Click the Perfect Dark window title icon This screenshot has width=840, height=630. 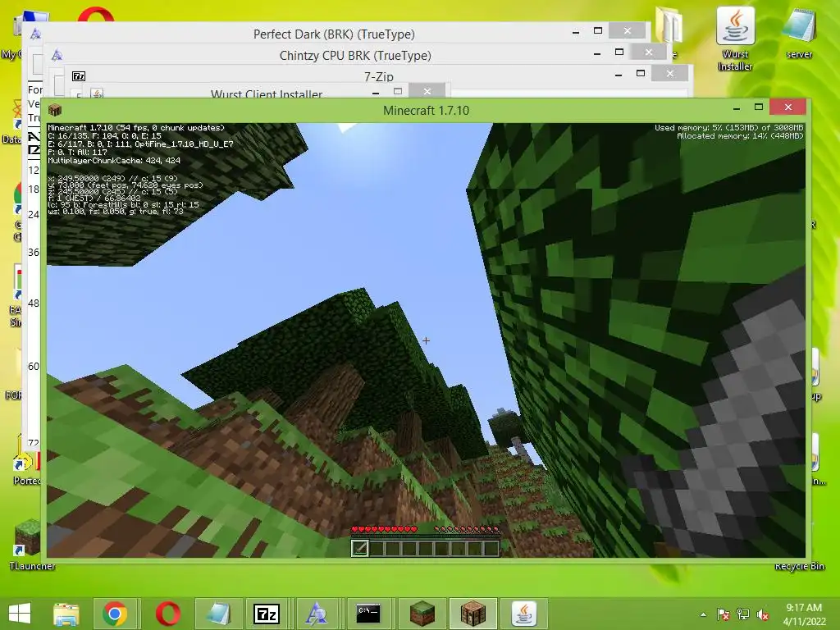pos(35,34)
